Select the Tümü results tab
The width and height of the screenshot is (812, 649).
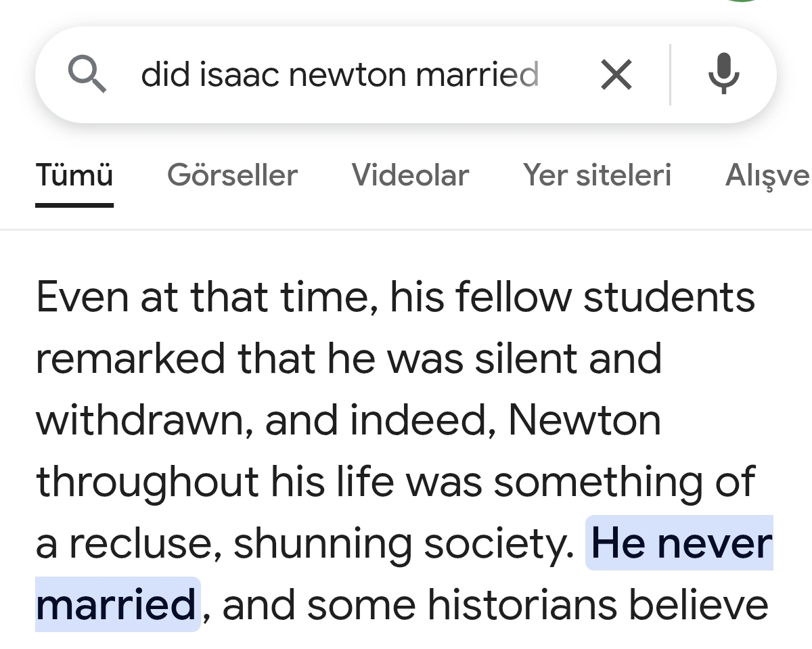74,175
